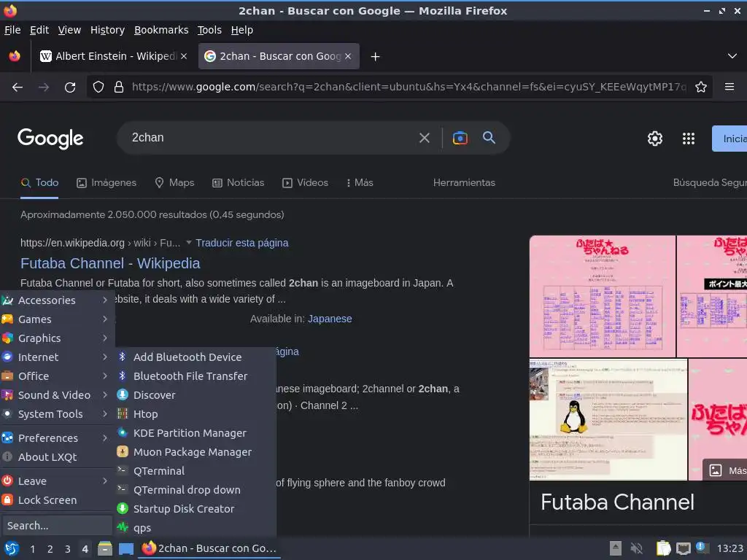Click the Google search input box

pyautogui.click(x=271, y=138)
